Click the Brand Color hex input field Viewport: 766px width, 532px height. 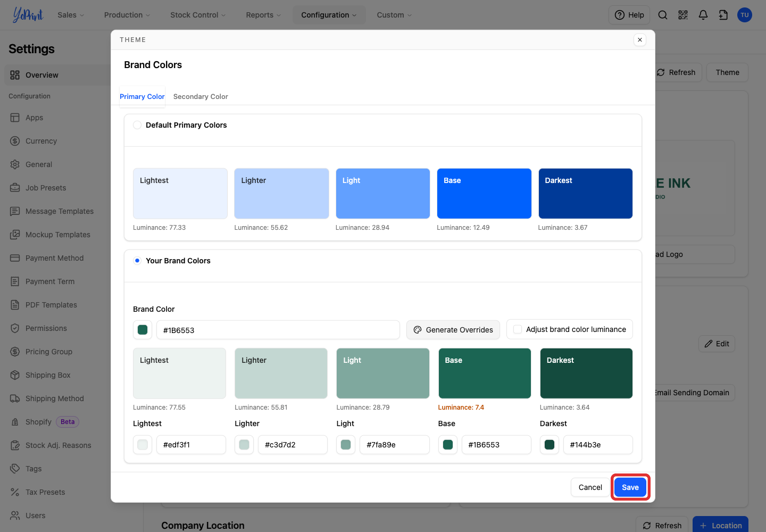[278, 330]
